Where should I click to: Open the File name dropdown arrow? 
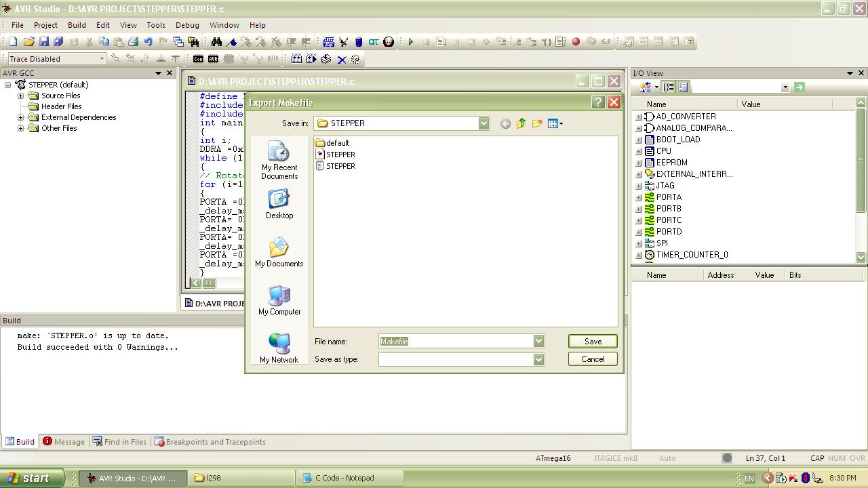(538, 342)
